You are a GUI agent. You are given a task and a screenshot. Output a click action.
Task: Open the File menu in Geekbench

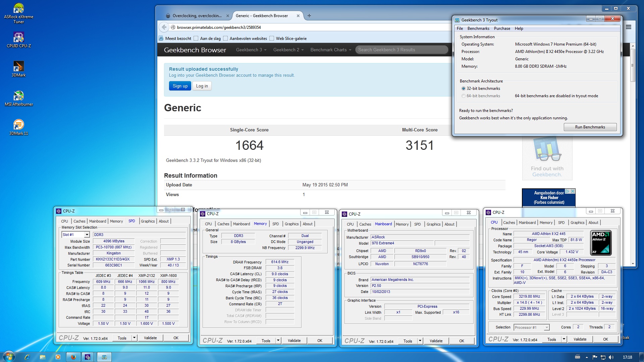click(x=460, y=28)
